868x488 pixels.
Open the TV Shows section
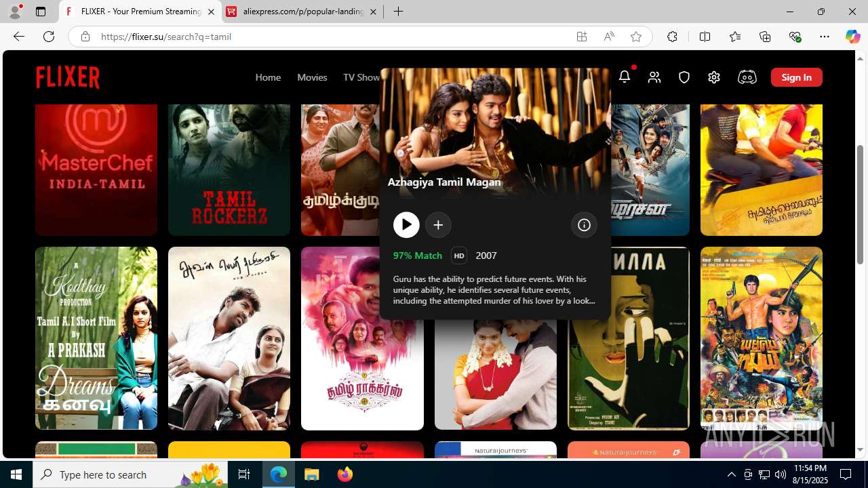[x=361, y=77]
